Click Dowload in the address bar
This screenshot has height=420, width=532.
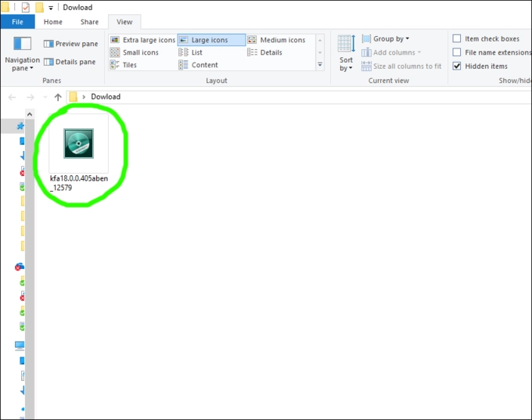point(106,97)
